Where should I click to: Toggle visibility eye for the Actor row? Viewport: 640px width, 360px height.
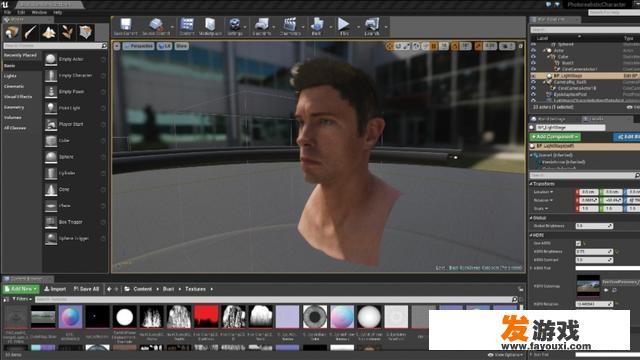(533, 51)
